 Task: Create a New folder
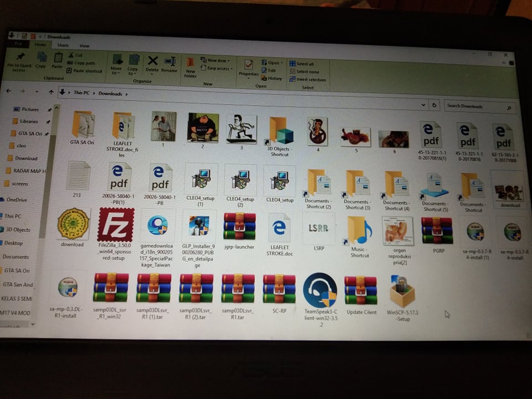point(190,68)
